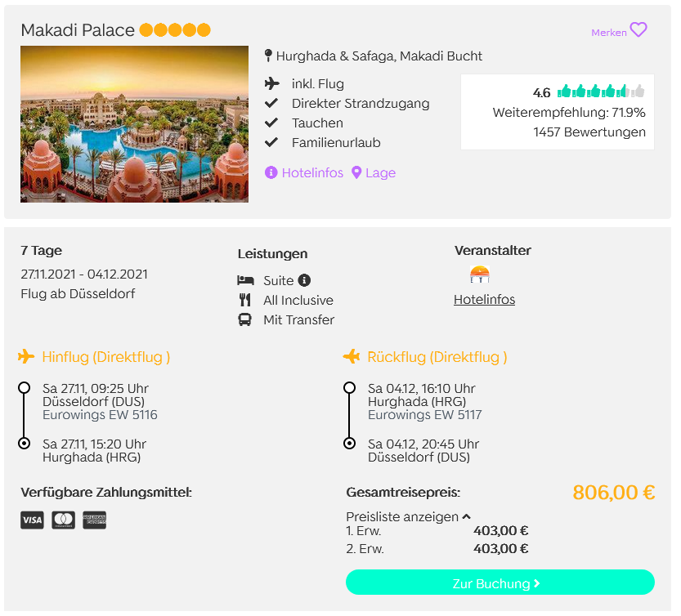Collapse the Preisliste anzeigen price list
Viewport: 681px width, 616px height.
pyautogui.click(x=408, y=516)
